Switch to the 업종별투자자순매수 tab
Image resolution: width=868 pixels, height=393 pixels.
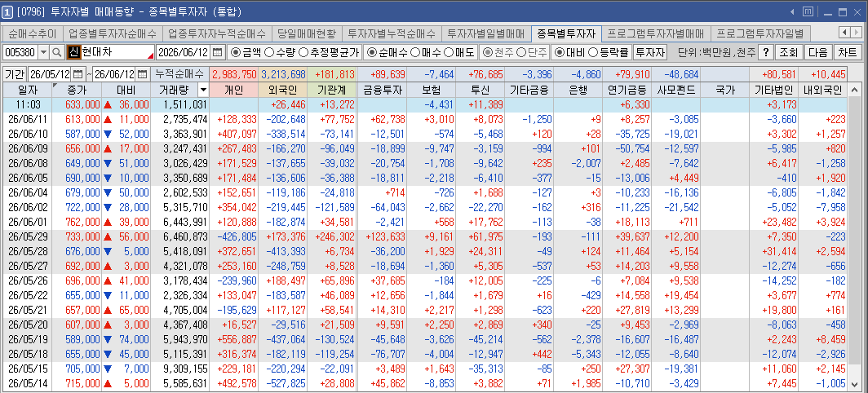[x=113, y=33]
